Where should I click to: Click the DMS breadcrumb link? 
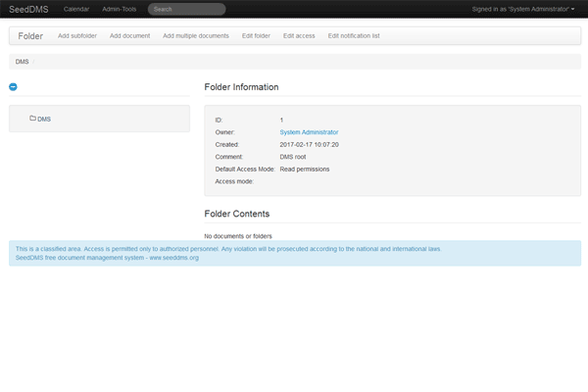point(22,61)
